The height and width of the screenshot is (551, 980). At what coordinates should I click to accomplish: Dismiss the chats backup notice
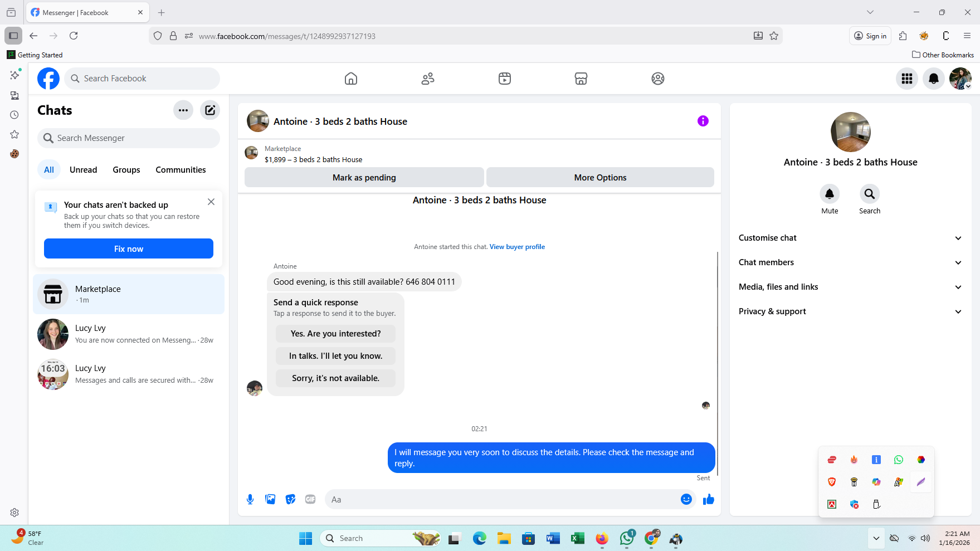[211, 202]
